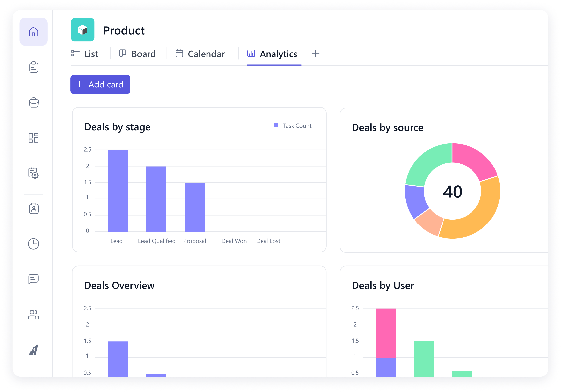Open the team members sidebar icon

[x=33, y=314]
